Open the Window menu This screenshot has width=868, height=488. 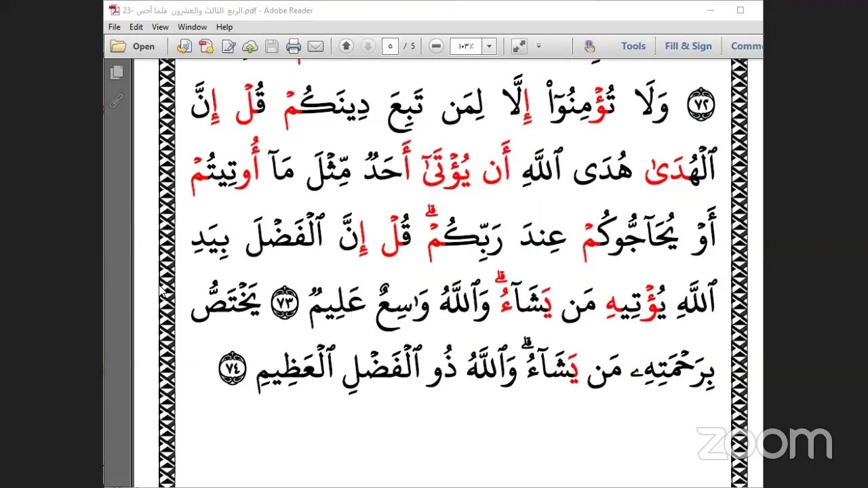click(193, 27)
